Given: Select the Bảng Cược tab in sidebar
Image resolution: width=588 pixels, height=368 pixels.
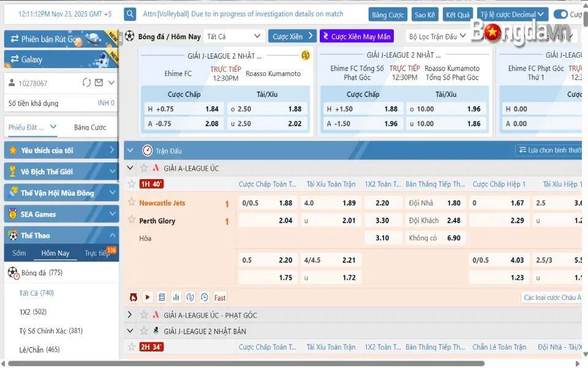Looking at the screenshot, I should pos(90,128).
